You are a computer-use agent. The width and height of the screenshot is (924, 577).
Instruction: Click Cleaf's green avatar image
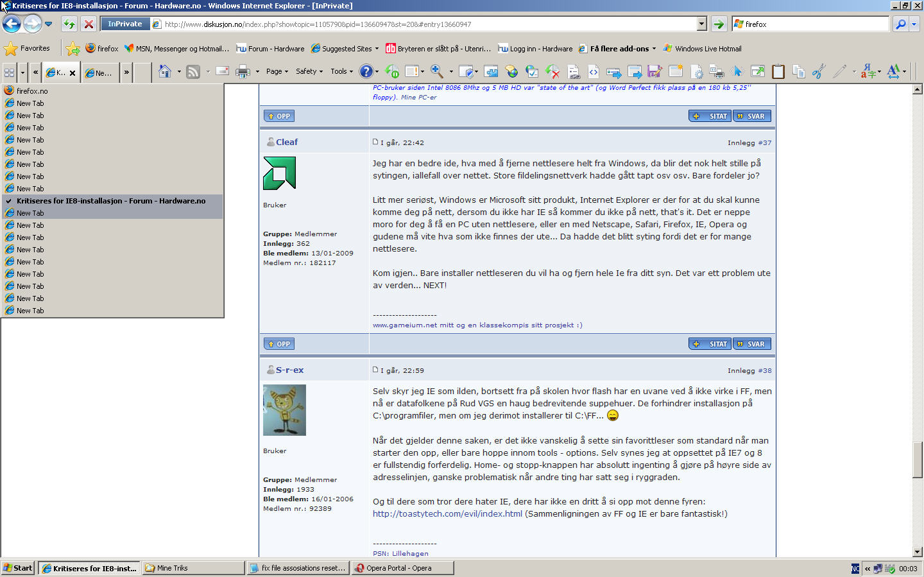click(280, 173)
